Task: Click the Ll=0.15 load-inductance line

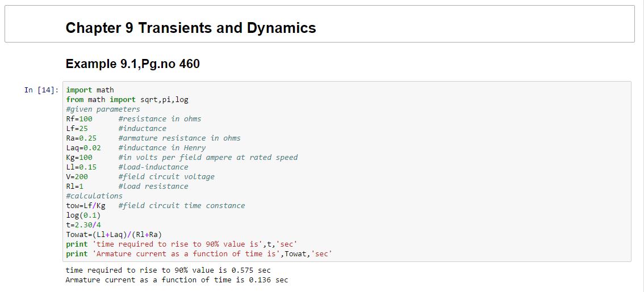Action: pyautogui.click(x=127, y=167)
